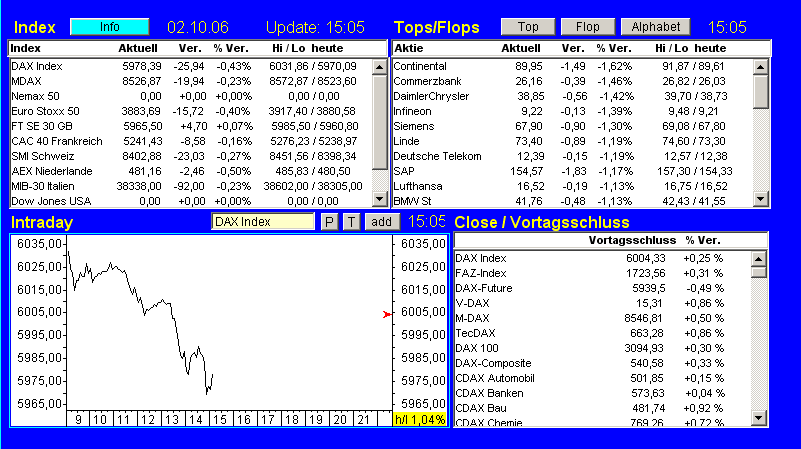Click hour 15 on the chart axis
Image resolution: width=801 pixels, height=449 pixels.
pyautogui.click(x=220, y=419)
